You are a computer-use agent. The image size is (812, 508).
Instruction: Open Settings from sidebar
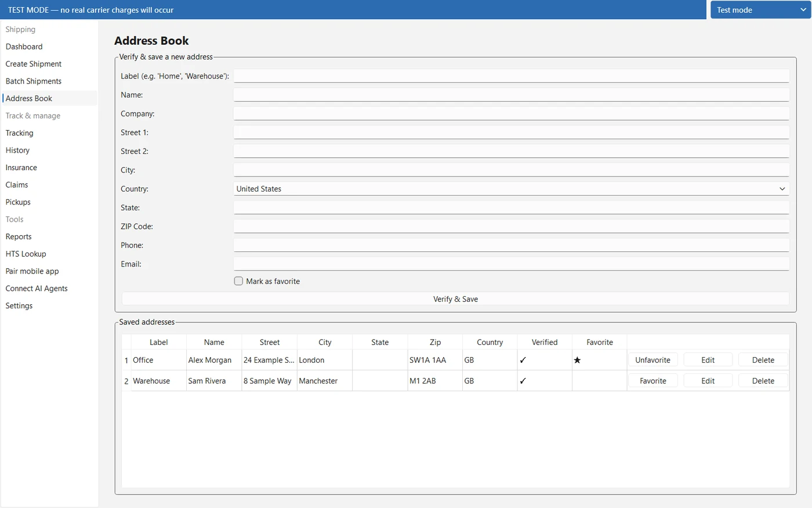coord(49,306)
